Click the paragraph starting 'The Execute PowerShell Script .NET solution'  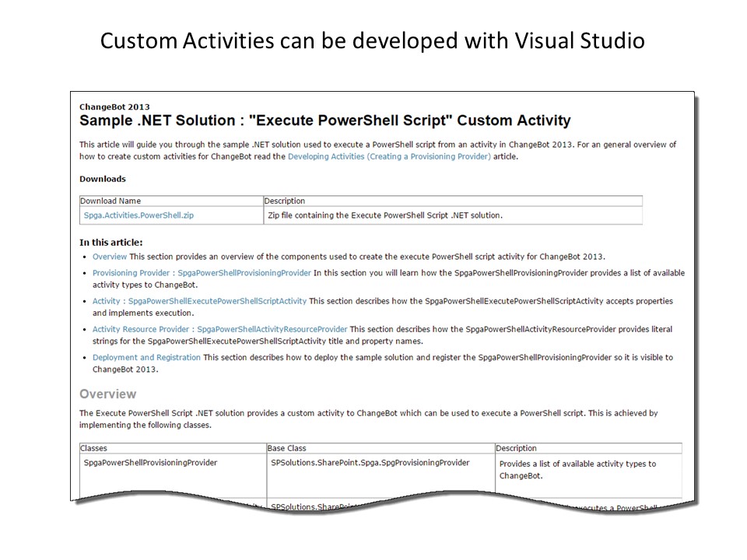[368, 419]
